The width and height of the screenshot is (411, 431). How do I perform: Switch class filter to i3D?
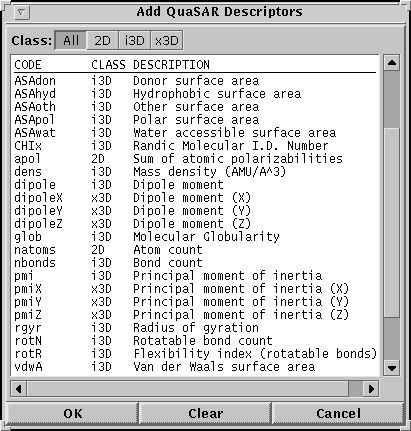(x=134, y=41)
